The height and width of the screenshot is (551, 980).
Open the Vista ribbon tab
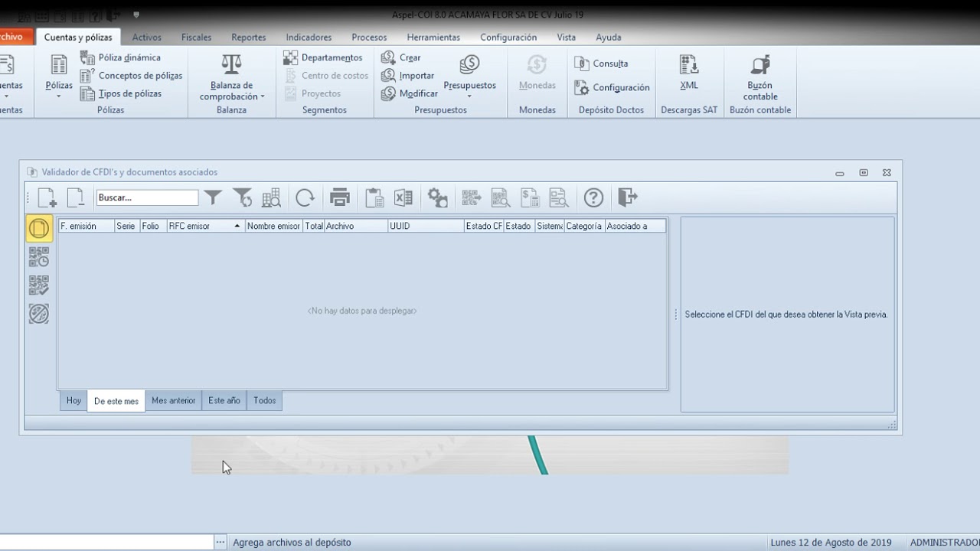[567, 37]
